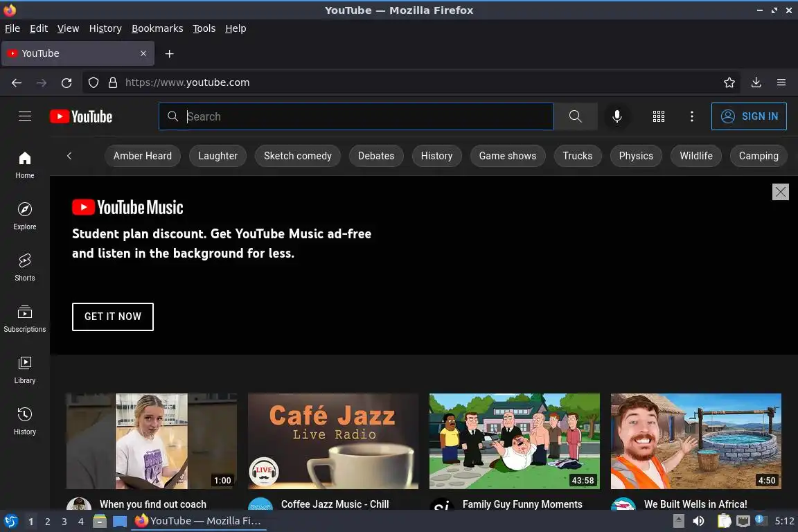The width and height of the screenshot is (798, 532).
Task: Open the taskbar start menu icon
Action: point(10,522)
